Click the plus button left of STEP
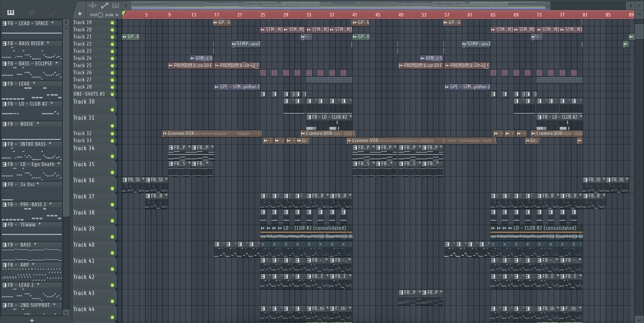The width and height of the screenshot is (644, 323). tap(80, 14)
